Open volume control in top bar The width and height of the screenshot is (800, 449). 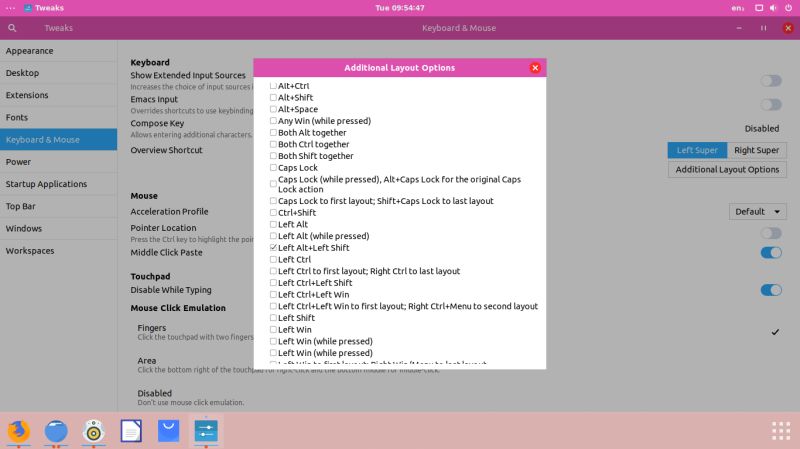coord(773,8)
